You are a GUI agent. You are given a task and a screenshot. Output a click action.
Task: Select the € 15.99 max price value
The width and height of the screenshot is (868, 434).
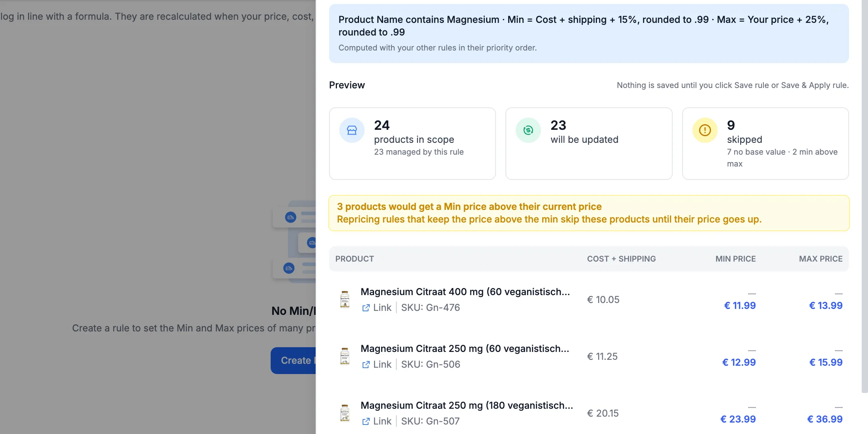[826, 362]
